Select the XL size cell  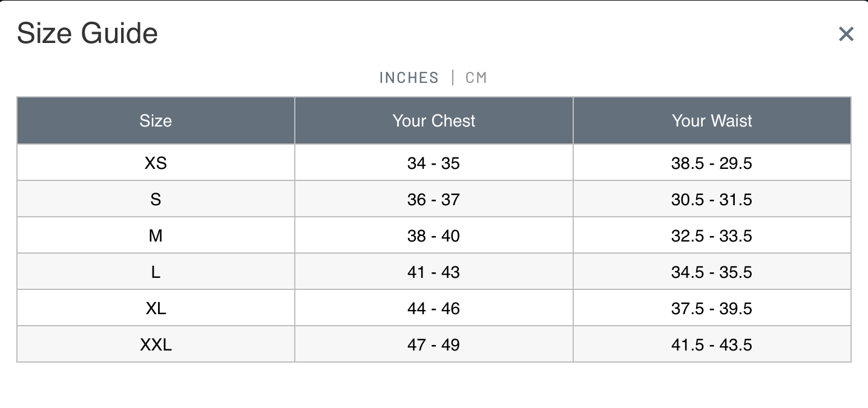tap(156, 308)
